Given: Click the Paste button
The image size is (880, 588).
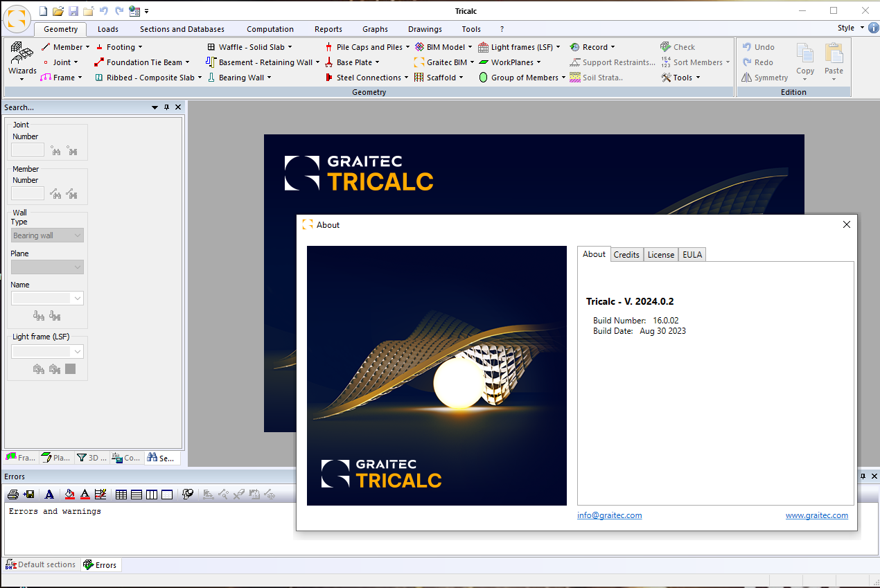Looking at the screenshot, I should [x=834, y=60].
